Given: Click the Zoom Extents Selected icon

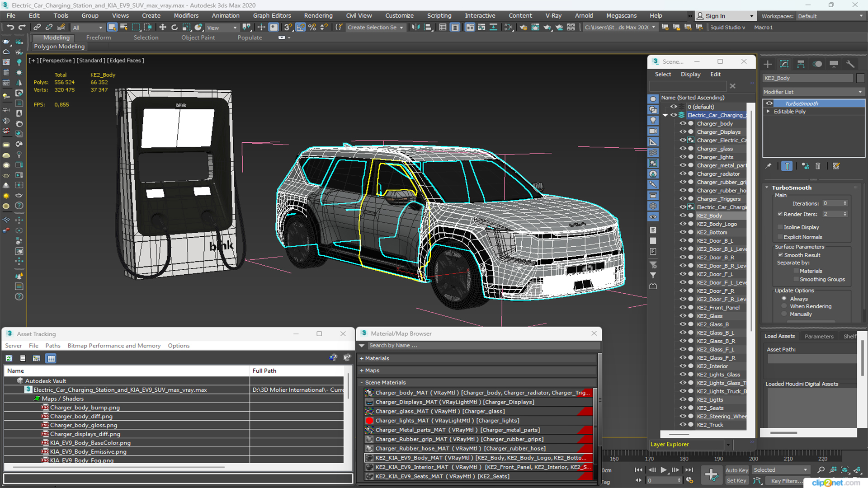Looking at the screenshot, I should [844, 470].
